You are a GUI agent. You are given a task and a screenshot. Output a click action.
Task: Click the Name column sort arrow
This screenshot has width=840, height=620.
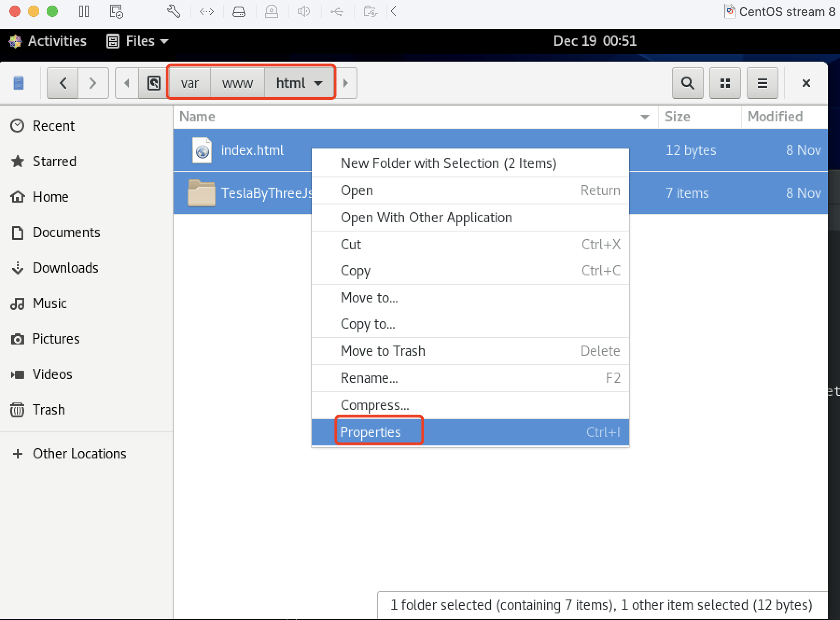click(645, 117)
